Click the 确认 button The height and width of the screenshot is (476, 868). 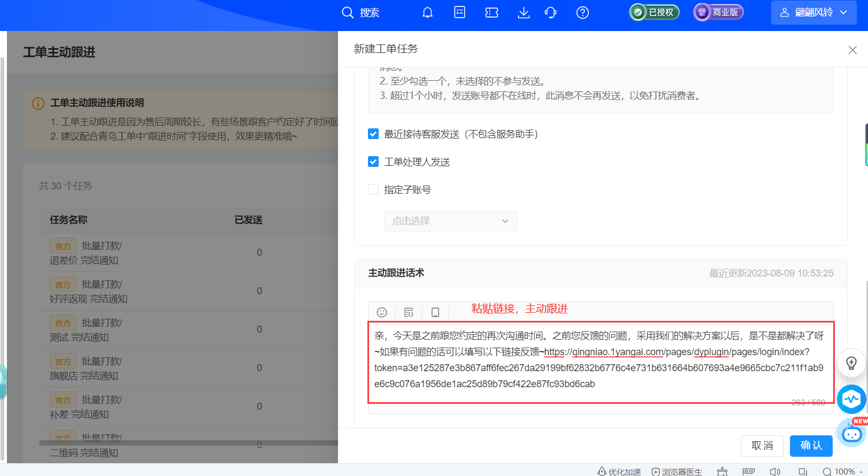point(811,446)
